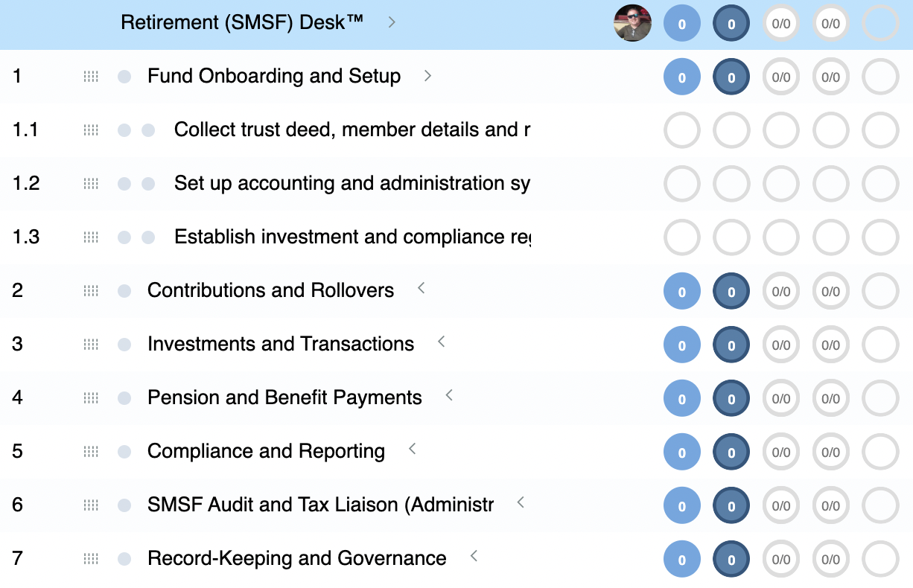Click the blue counter badge on Fund Onboarding

pyautogui.click(x=681, y=77)
